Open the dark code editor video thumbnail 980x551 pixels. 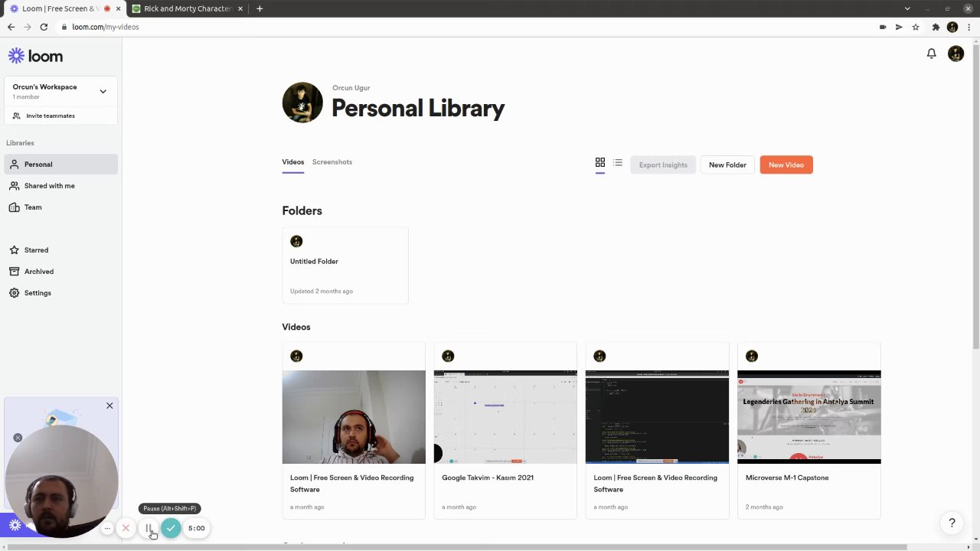coord(657,417)
